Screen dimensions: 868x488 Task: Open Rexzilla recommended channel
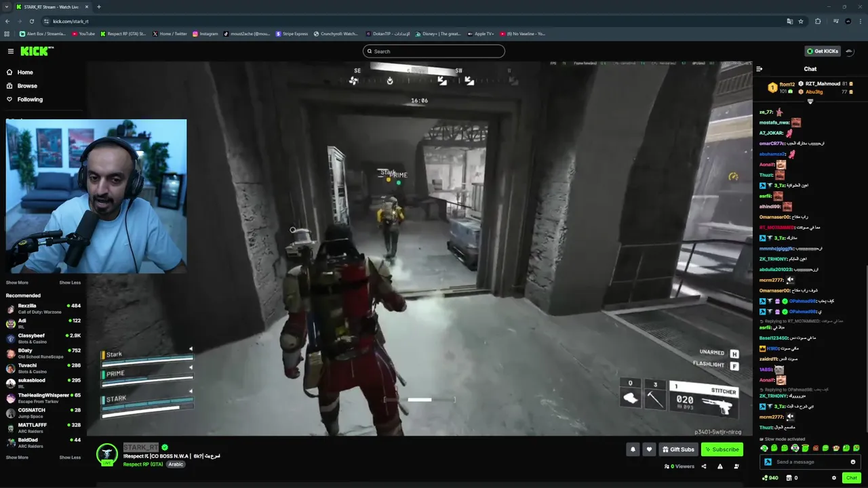pyautogui.click(x=43, y=308)
